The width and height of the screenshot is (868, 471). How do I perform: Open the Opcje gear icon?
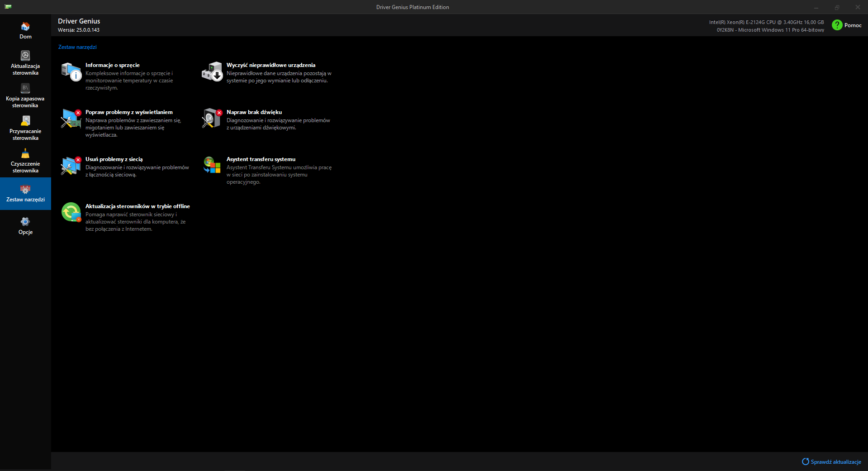[25, 222]
